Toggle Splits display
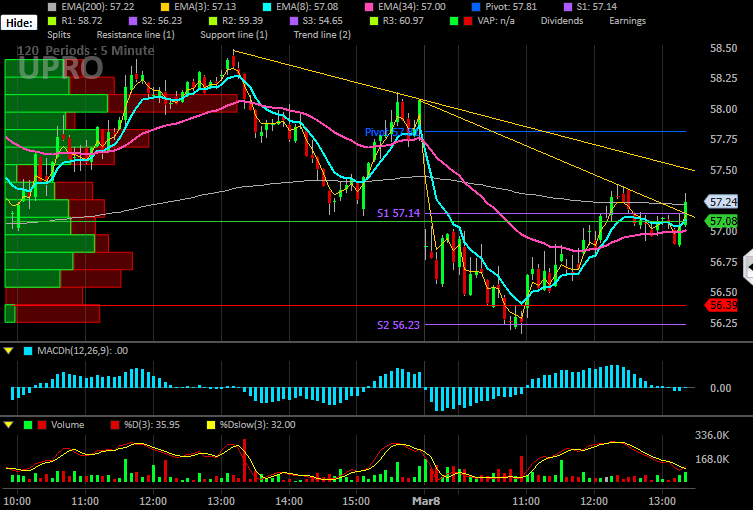The image size is (753, 510). coord(59,35)
